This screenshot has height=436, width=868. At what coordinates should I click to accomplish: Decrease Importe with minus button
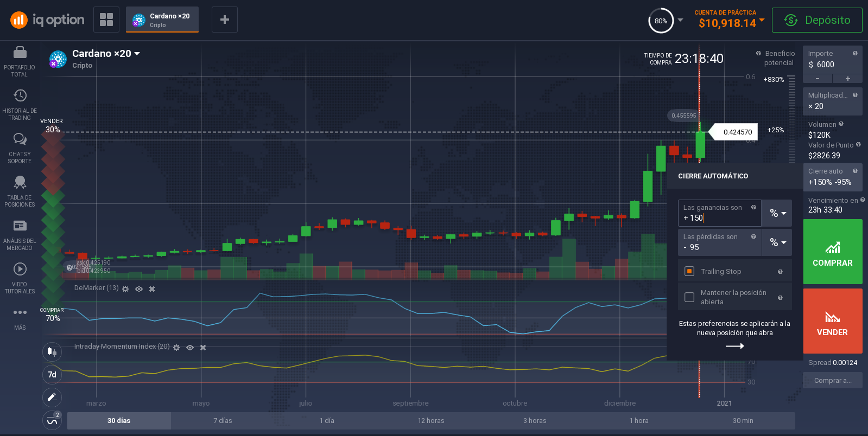tap(818, 79)
